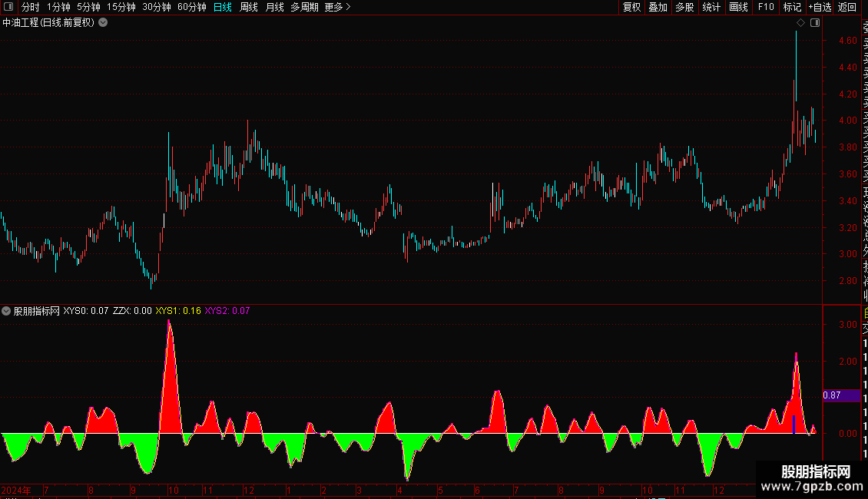Open the 复权 adjustment menu
This screenshot has width=868, height=499.
coord(631,7)
